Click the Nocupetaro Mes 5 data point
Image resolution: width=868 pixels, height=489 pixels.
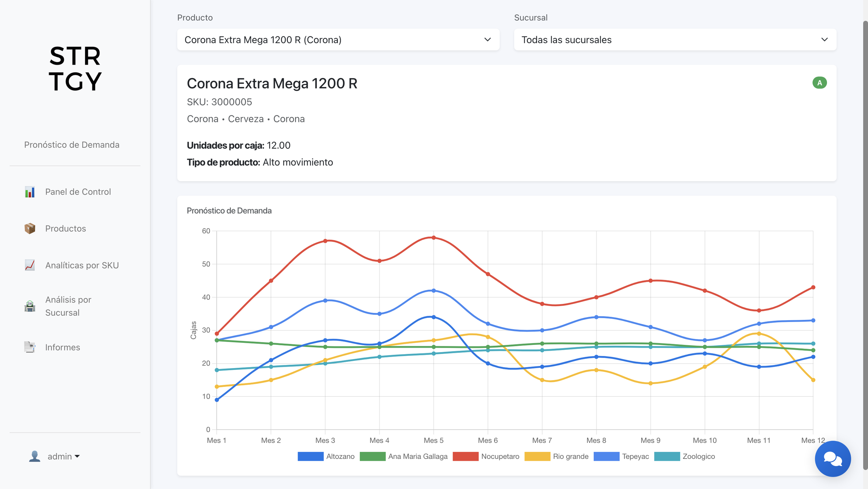[434, 238]
